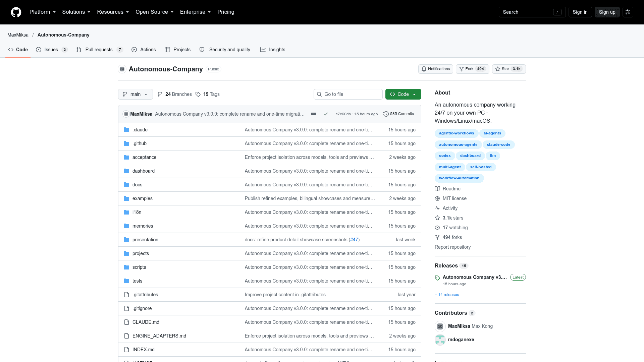Expand the Open Source menu
This screenshot has width=644, height=362.
click(x=155, y=12)
